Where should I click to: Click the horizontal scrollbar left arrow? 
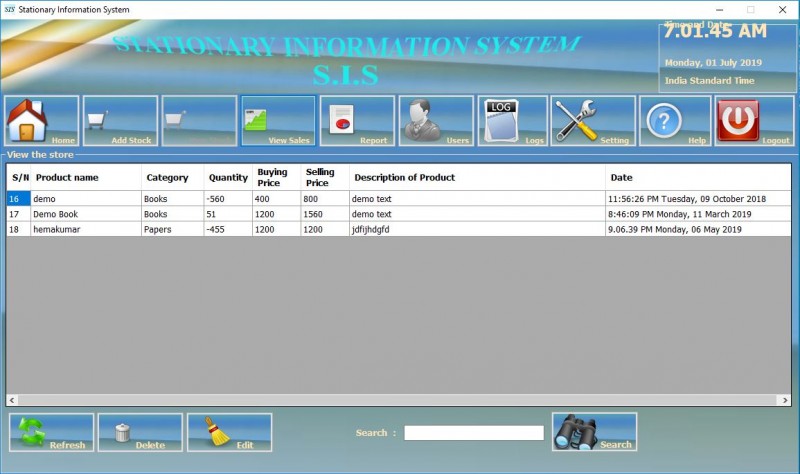12,400
